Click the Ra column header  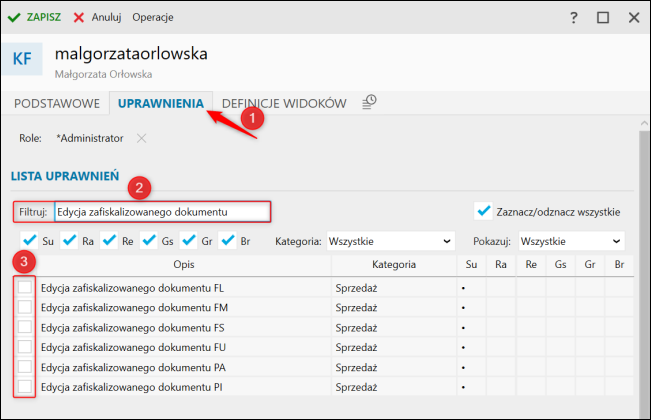click(501, 265)
